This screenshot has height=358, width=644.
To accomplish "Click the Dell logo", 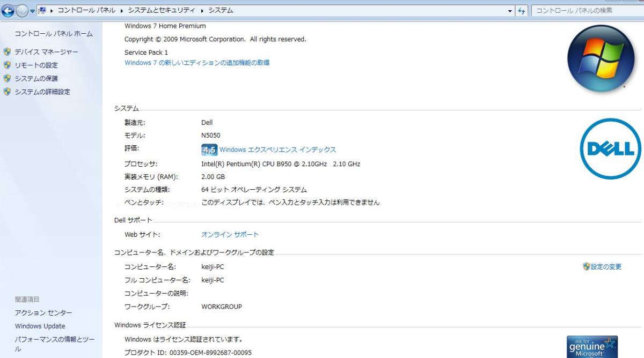I will pos(610,149).
